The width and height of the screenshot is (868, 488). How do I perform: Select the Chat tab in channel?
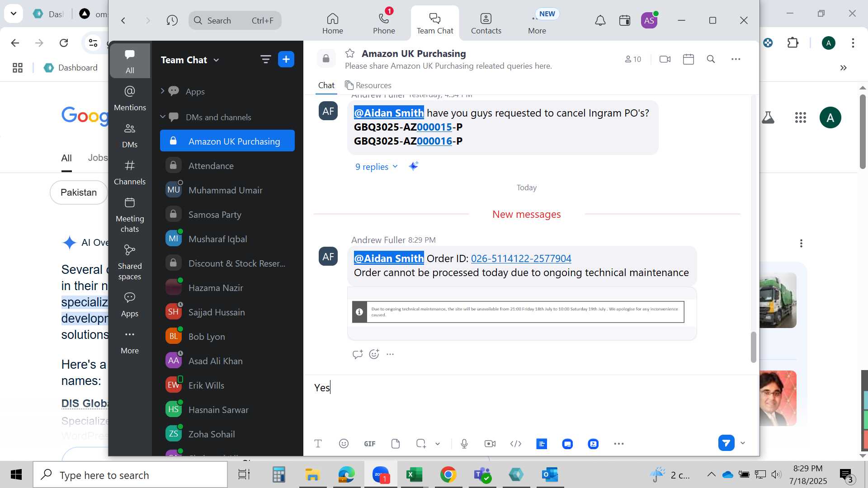(326, 85)
